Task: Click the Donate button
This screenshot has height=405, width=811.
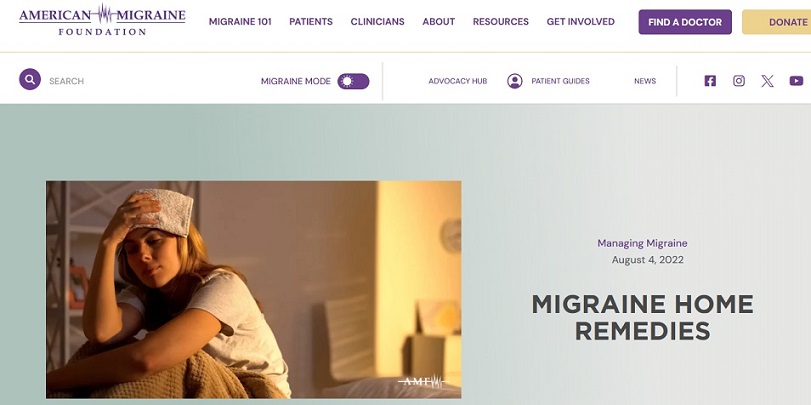Action: 777,22
